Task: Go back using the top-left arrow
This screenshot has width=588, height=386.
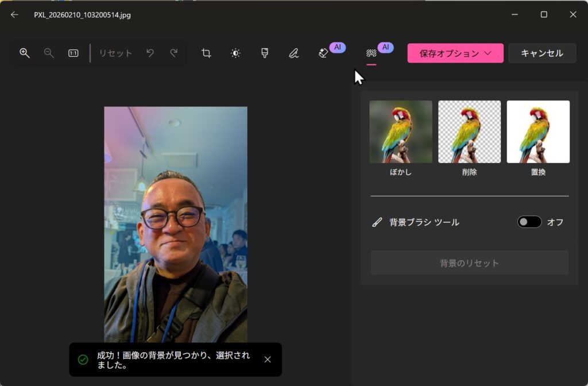Action: click(x=14, y=15)
